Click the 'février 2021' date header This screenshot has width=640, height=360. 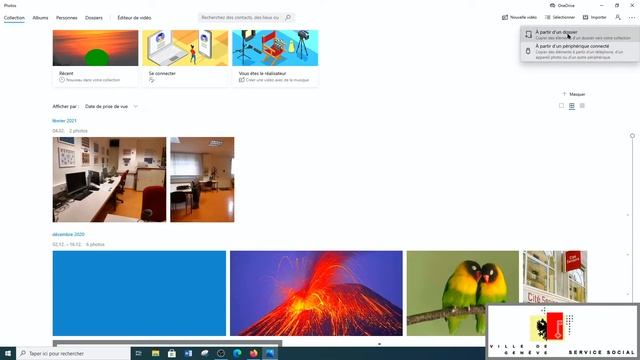pos(64,121)
